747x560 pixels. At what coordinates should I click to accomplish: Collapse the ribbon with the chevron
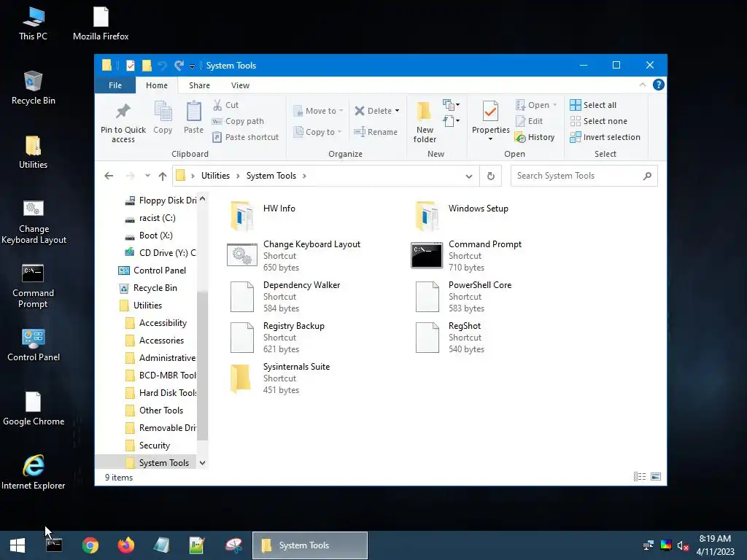click(x=643, y=85)
